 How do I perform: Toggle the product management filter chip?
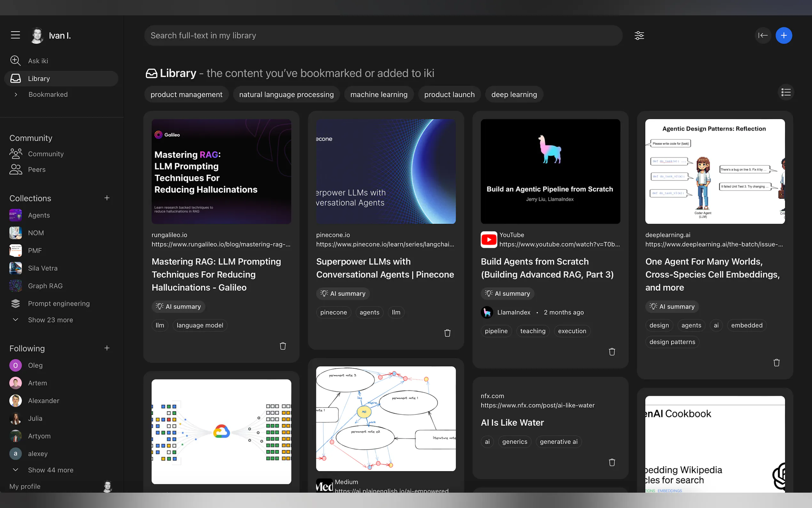pyautogui.click(x=186, y=95)
